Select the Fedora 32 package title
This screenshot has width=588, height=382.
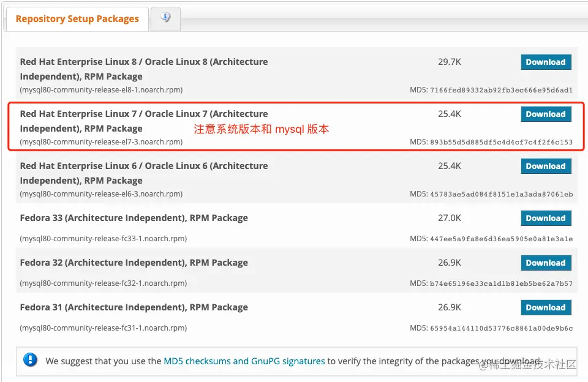click(x=134, y=263)
